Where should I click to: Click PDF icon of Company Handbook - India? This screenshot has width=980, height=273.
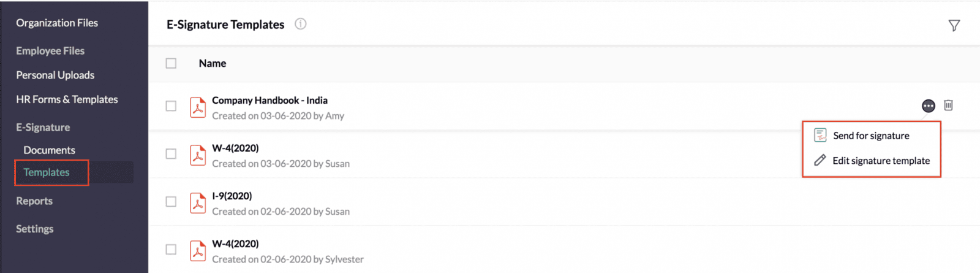click(198, 107)
